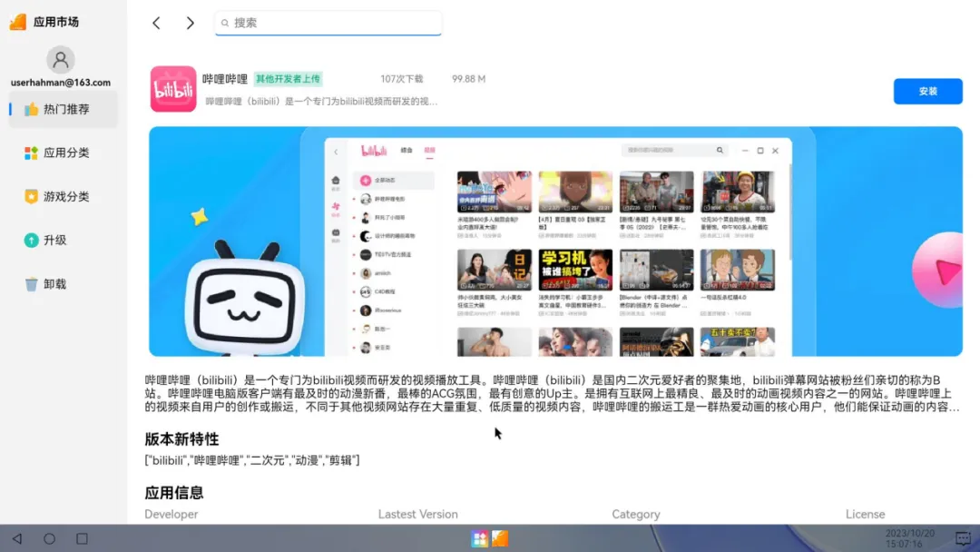Tap the taskbar recent apps square
980x552 pixels.
tap(82, 538)
